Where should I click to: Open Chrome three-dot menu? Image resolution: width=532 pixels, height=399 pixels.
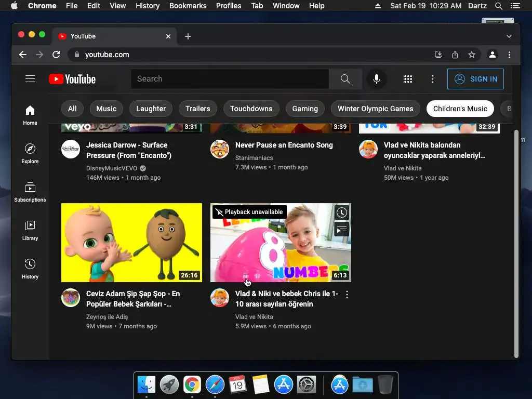[509, 55]
